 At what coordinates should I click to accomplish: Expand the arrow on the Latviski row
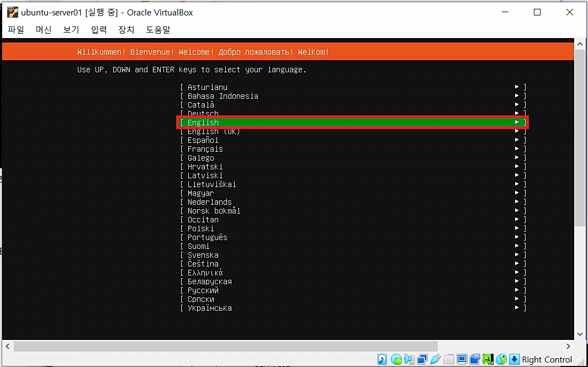coord(517,175)
